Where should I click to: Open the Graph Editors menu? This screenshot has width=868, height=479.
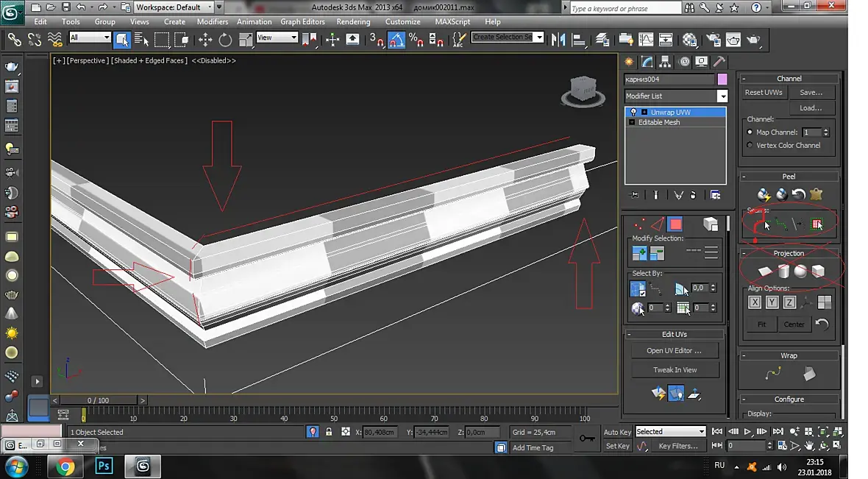tap(302, 21)
